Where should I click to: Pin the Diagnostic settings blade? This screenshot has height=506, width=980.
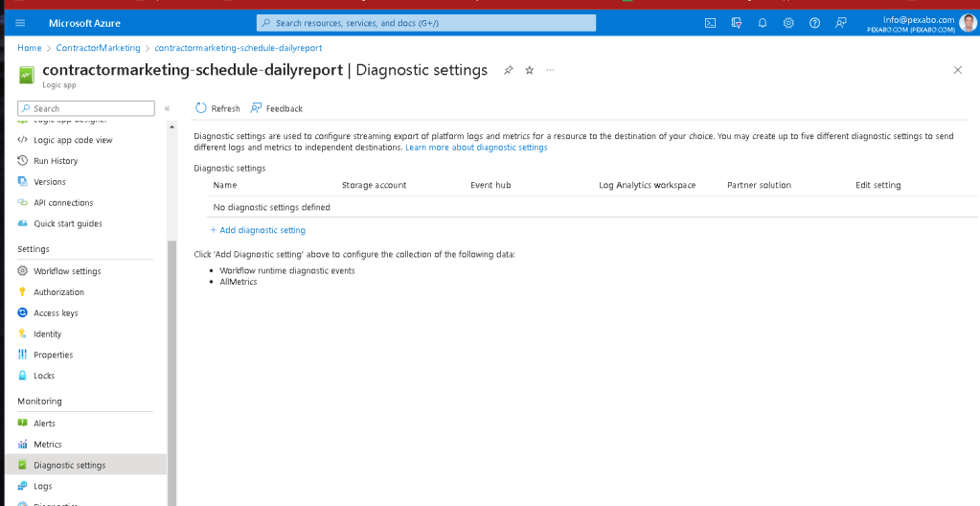tap(508, 71)
